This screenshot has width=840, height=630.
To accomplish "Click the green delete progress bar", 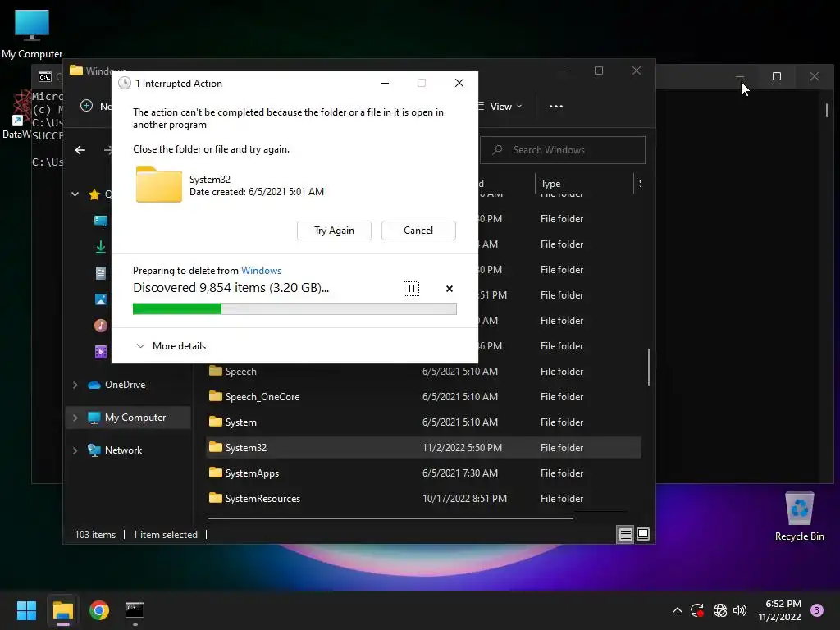I will tap(294, 308).
